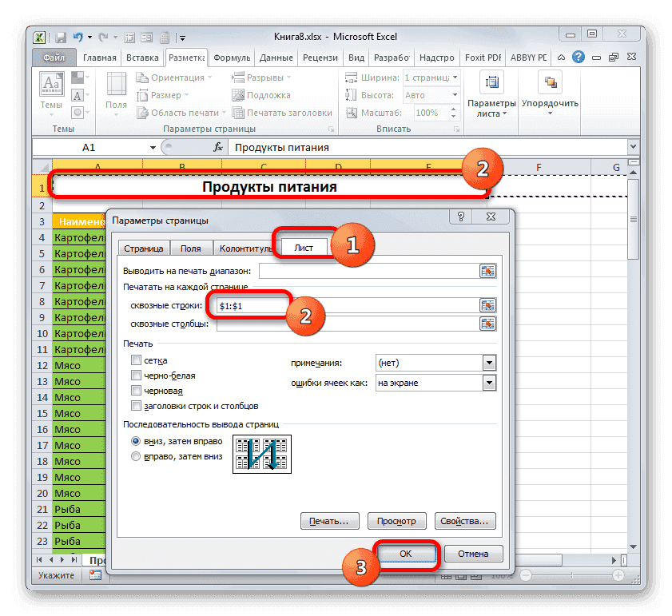Click the range selector beside сквозные строки
The width and height of the screenshot is (672, 616).
point(487,305)
